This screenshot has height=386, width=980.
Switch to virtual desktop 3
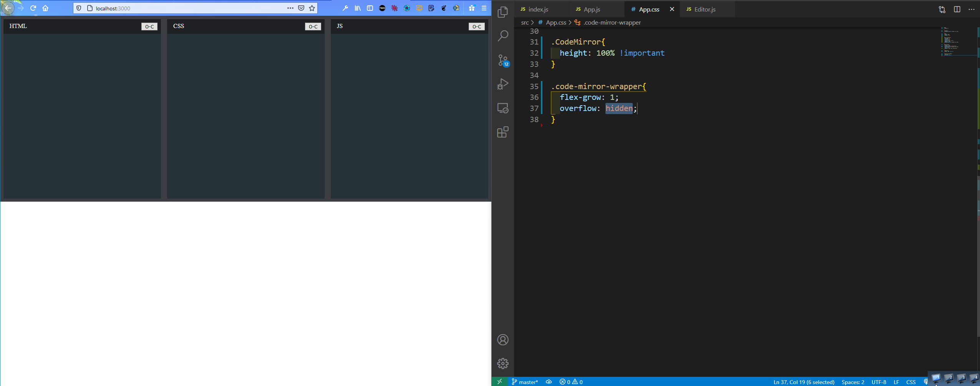tap(962, 379)
